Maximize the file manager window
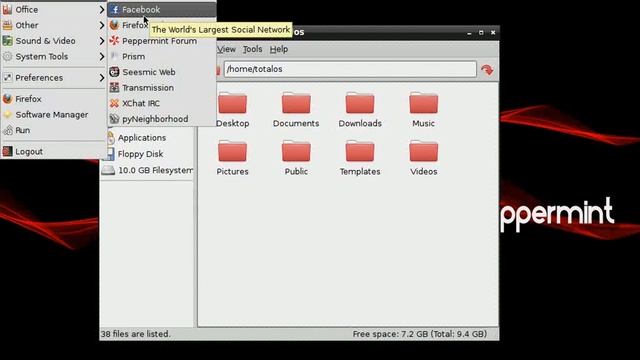The height and width of the screenshot is (360, 640). (481, 32)
